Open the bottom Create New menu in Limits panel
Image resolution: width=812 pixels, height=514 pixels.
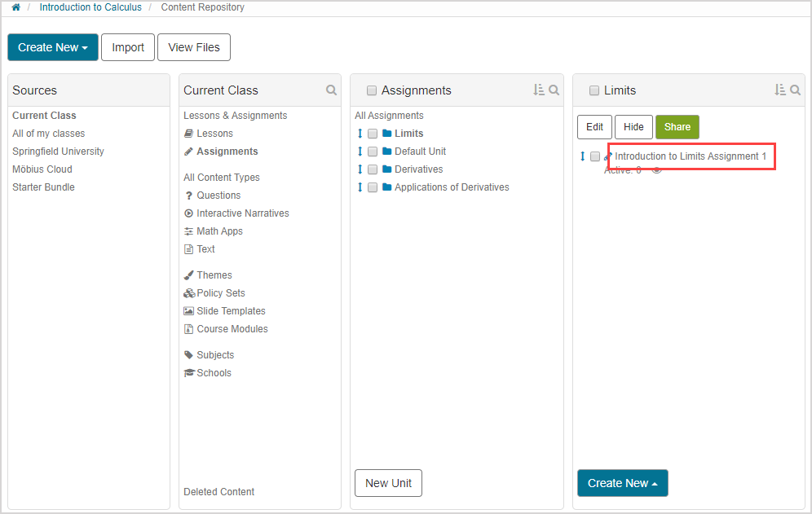pos(622,483)
